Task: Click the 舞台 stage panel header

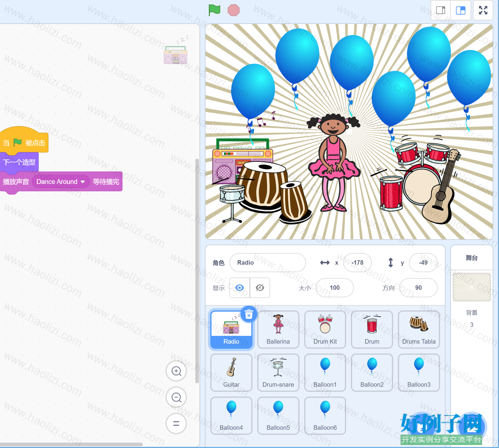Action: [472, 258]
